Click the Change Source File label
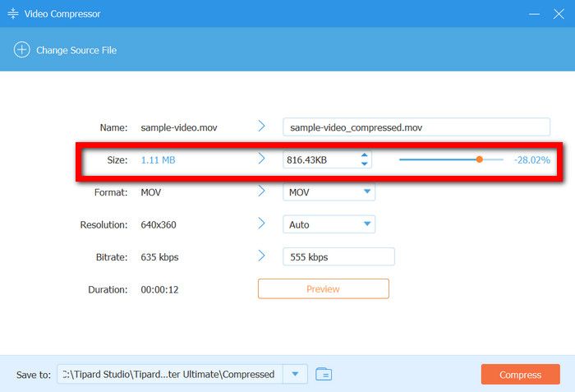 click(76, 50)
